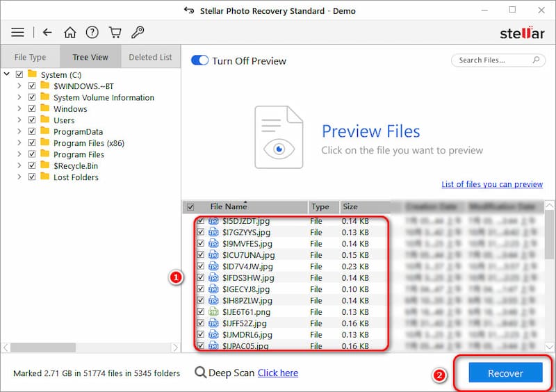Select the Tree View tab
556x392 pixels.
90,57
